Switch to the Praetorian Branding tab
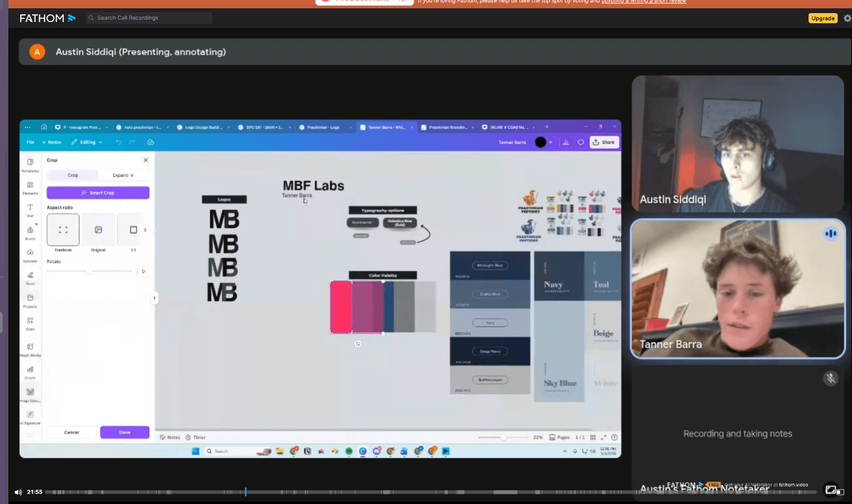Viewport: 852px width, 504px height. click(447, 127)
